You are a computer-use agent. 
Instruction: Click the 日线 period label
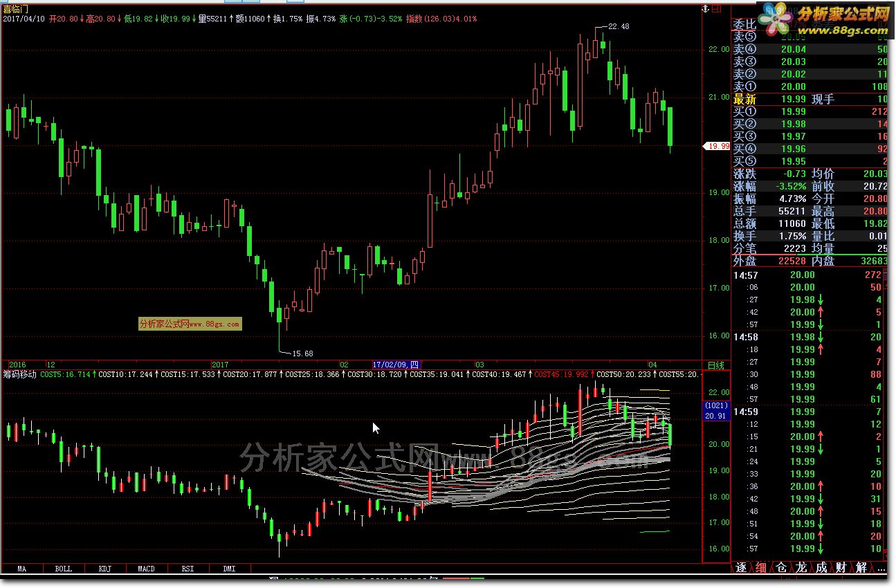coord(715,365)
